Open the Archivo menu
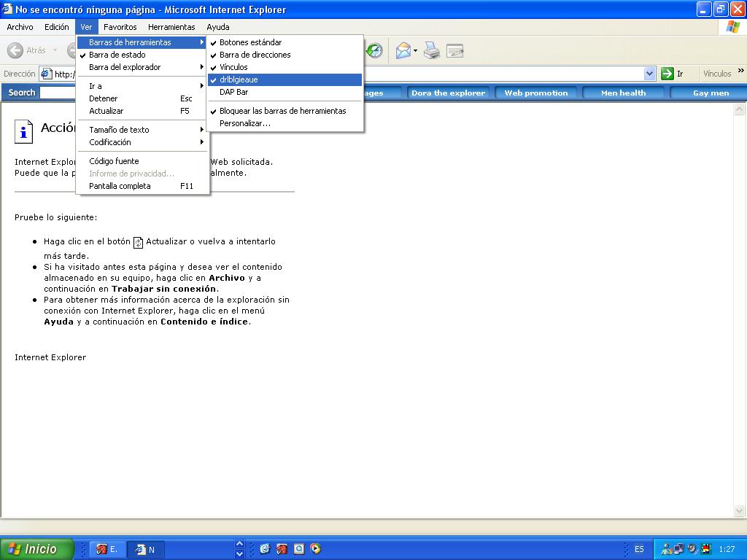This screenshot has height=560, width=747. 20,27
